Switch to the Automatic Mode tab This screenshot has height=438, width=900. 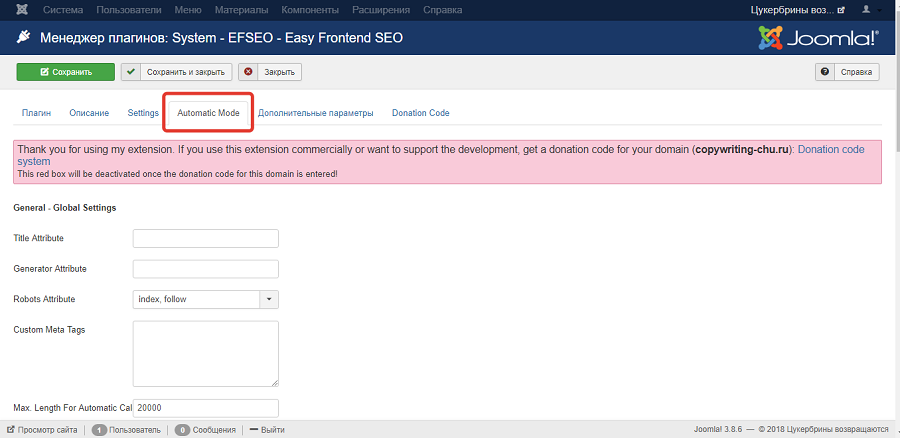[x=208, y=113]
